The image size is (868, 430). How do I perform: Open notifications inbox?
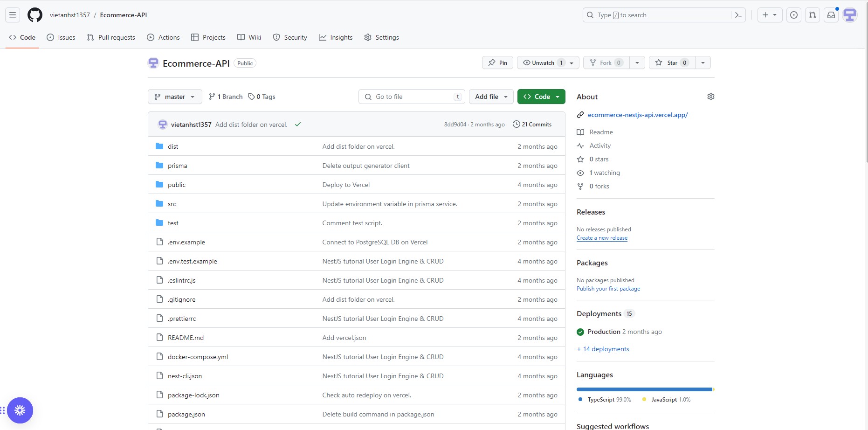(x=831, y=15)
